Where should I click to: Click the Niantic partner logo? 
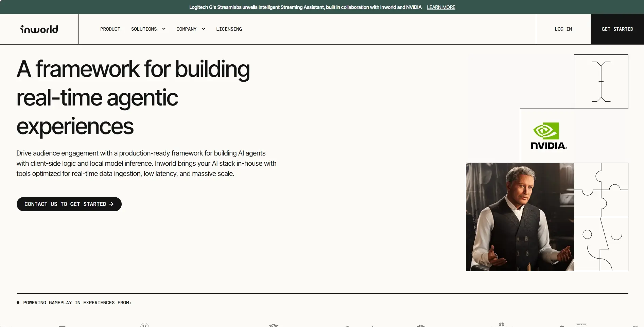581,325
